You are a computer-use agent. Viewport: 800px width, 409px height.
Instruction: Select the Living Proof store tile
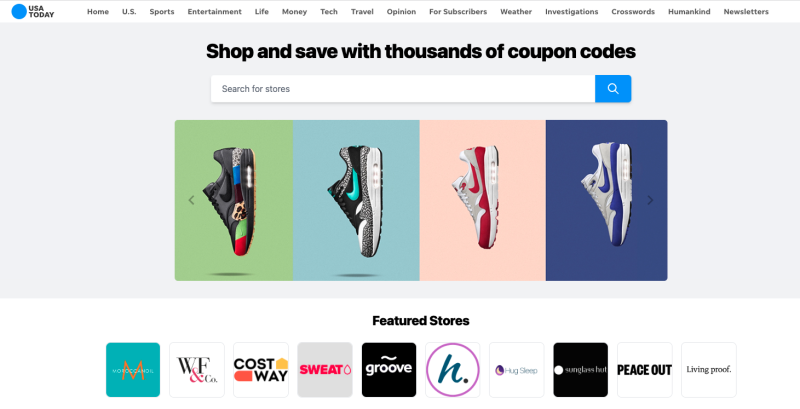point(709,370)
